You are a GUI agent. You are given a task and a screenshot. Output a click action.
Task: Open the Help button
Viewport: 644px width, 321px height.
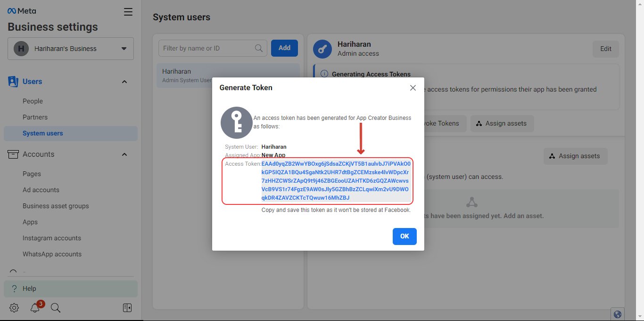pyautogui.click(x=71, y=288)
